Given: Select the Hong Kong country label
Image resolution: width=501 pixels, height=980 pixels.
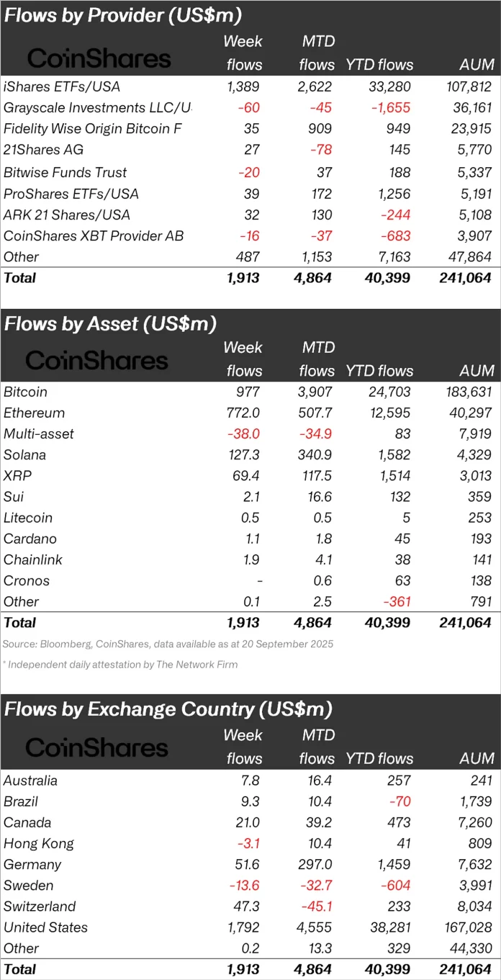Looking at the screenshot, I should [x=39, y=843].
